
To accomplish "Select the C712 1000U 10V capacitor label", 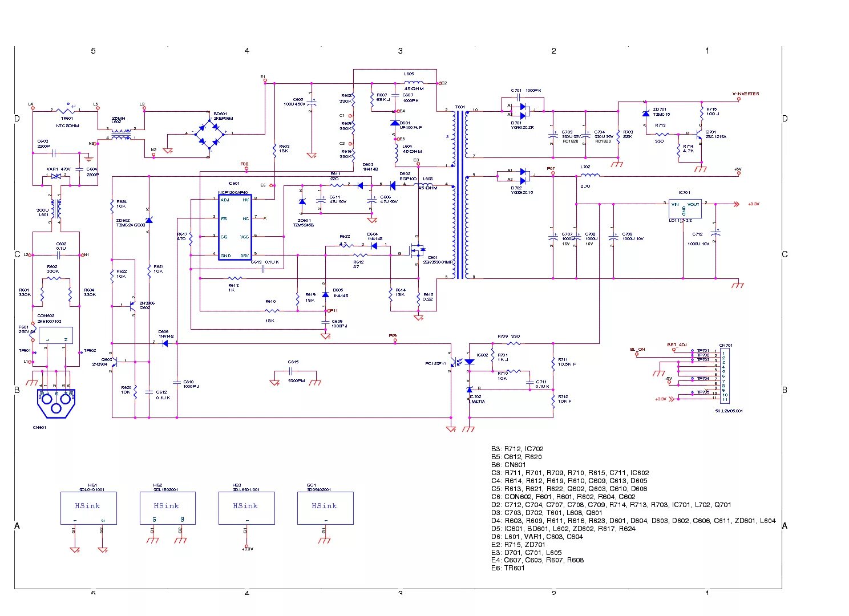I will [698, 239].
